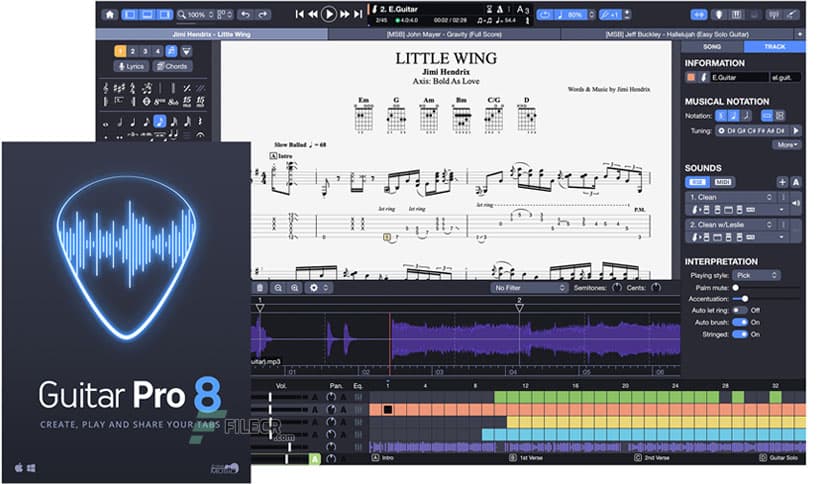Switch to John Mayer - Gravity tab

(444, 34)
